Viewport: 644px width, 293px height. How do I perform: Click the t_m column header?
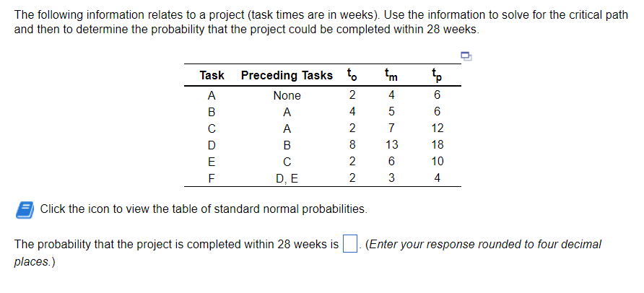(391, 76)
